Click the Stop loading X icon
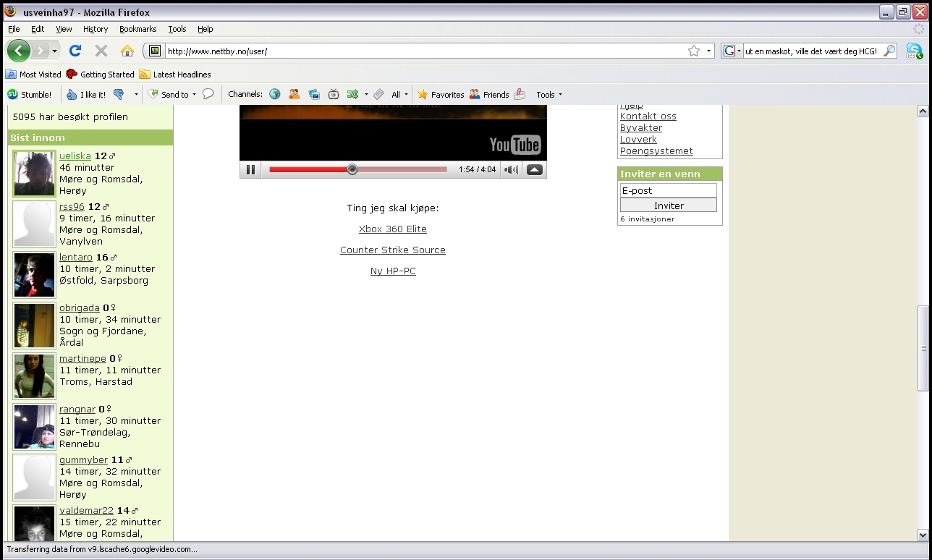Viewport: 932px width, 560px height. [101, 51]
